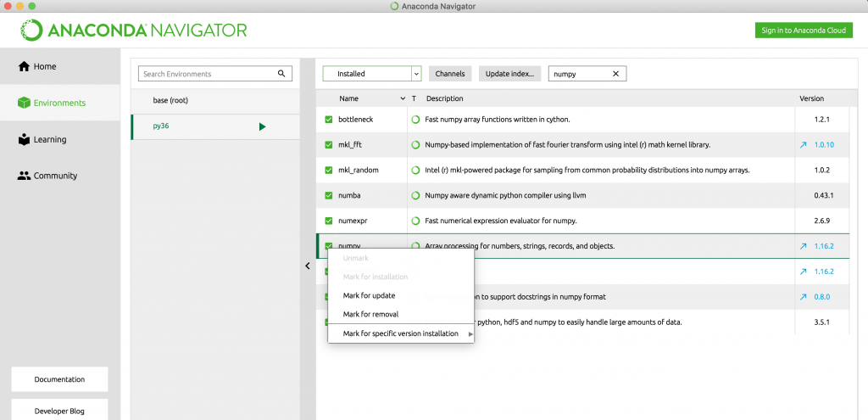
Task: Select Mark for installation in context menu
Action: [x=376, y=277]
